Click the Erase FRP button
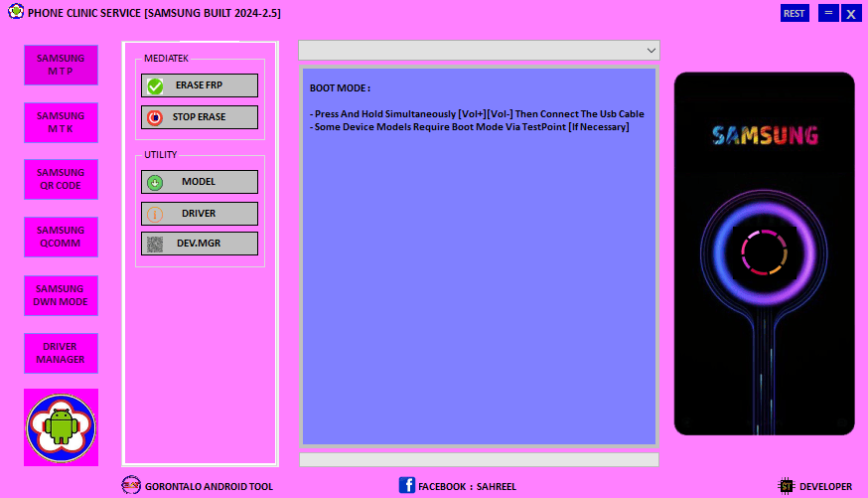868x498 pixels. pos(200,85)
